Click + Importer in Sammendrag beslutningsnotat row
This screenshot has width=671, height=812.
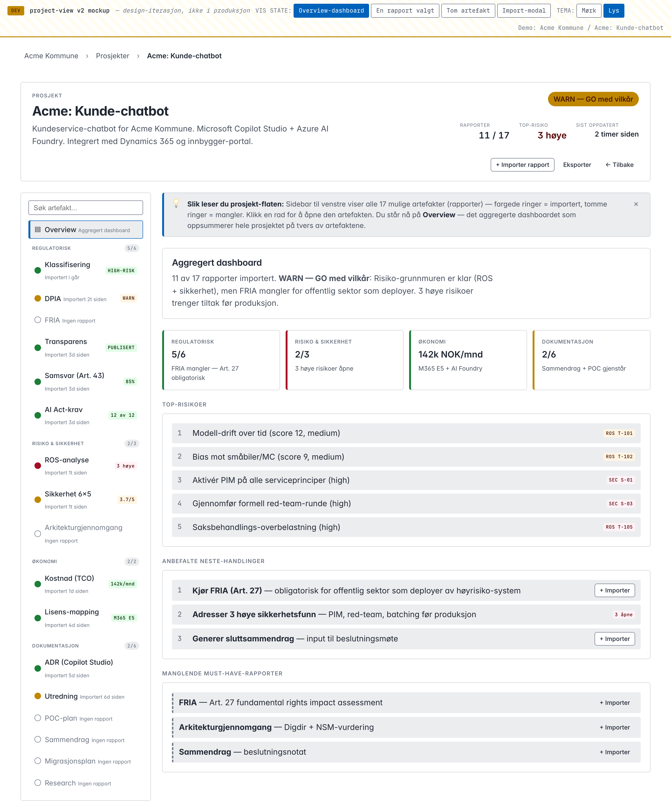click(615, 752)
